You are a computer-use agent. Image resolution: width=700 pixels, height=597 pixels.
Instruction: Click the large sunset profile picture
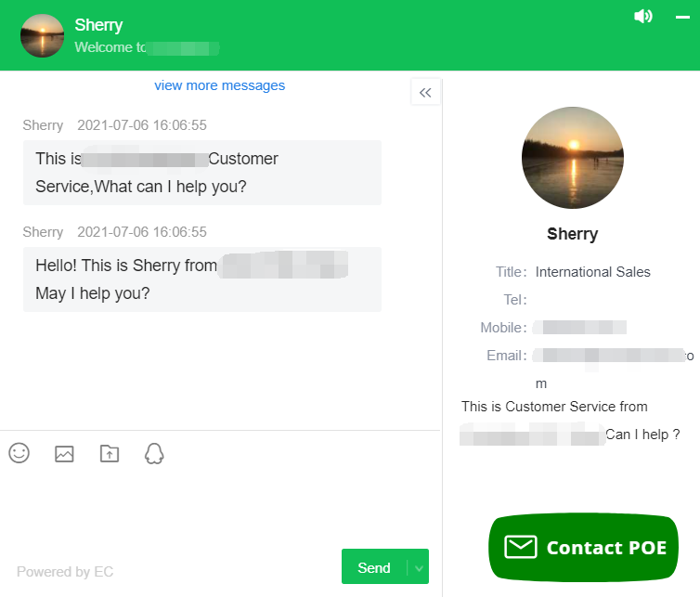click(573, 158)
